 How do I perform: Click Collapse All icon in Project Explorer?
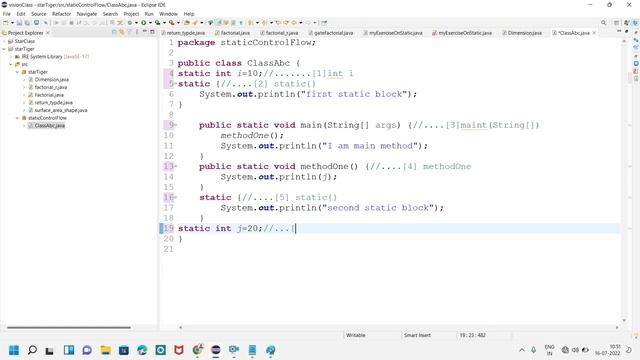point(114,32)
